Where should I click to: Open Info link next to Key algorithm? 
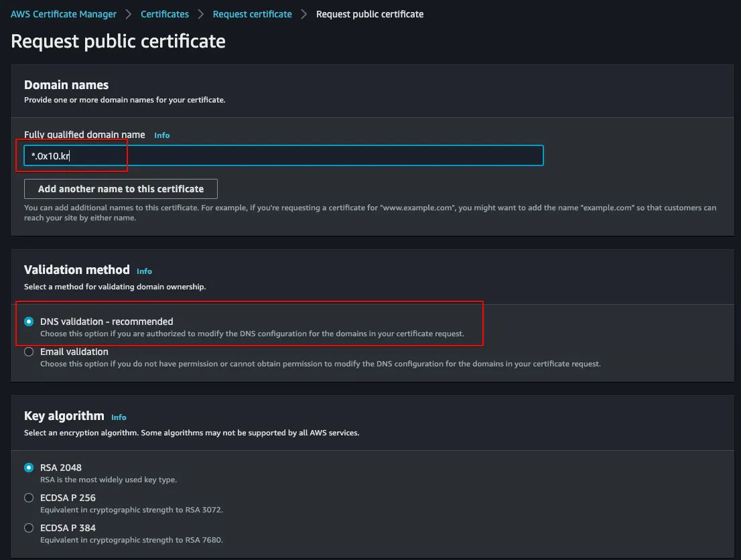click(x=119, y=417)
